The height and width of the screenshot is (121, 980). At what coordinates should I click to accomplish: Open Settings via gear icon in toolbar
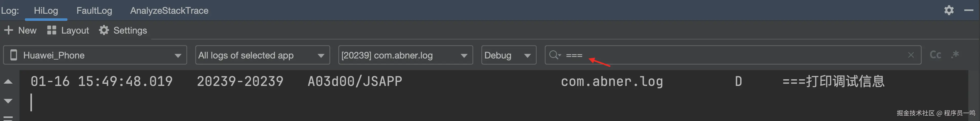(104, 30)
